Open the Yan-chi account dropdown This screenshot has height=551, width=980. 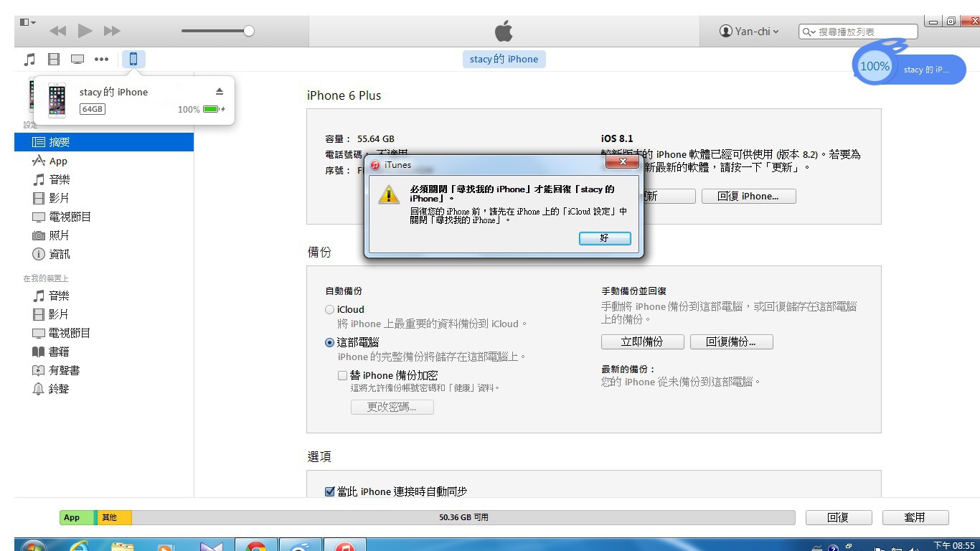point(748,31)
